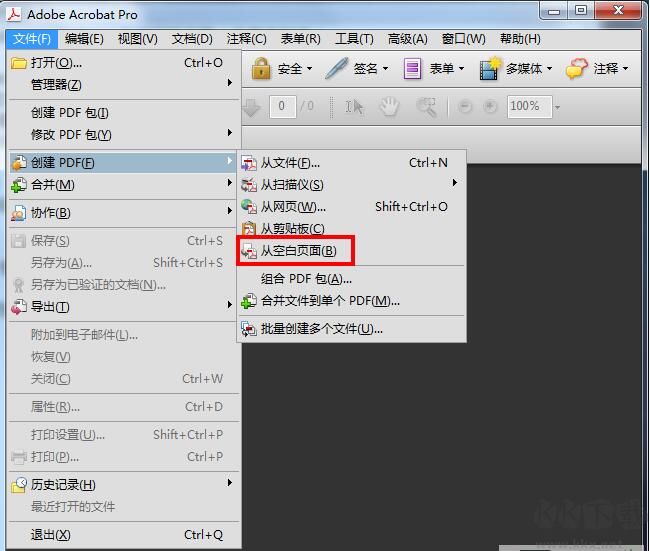Click the green plus Merge icon
The height and width of the screenshot is (551, 650).
(x=19, y=185)
